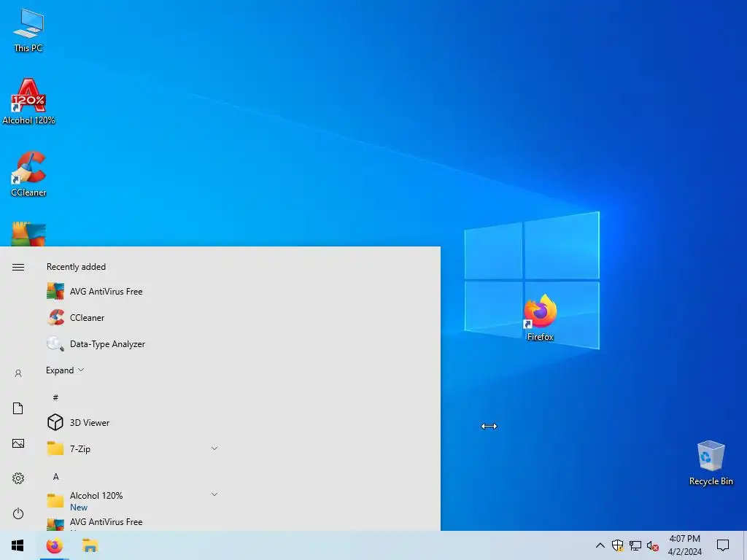
Task: Open File Explorer from the taskbar
Action: 90,545
